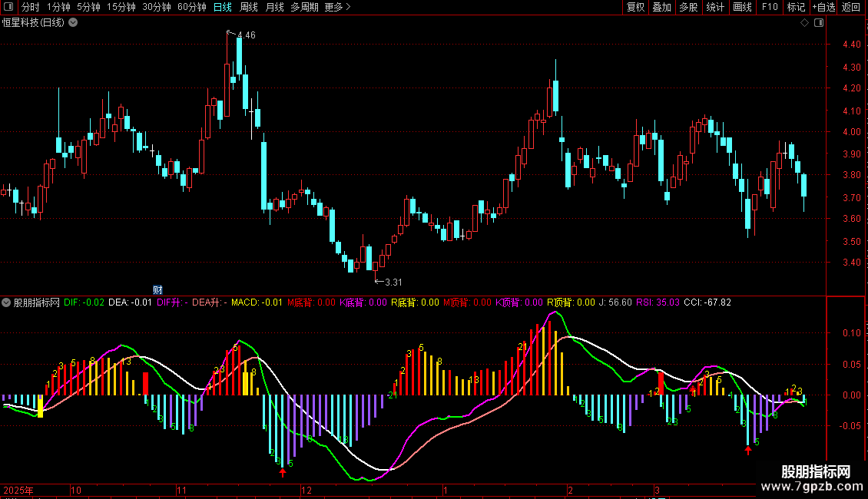
Task: Click the red up-arrow signal near December
Action: click(283, 472)
